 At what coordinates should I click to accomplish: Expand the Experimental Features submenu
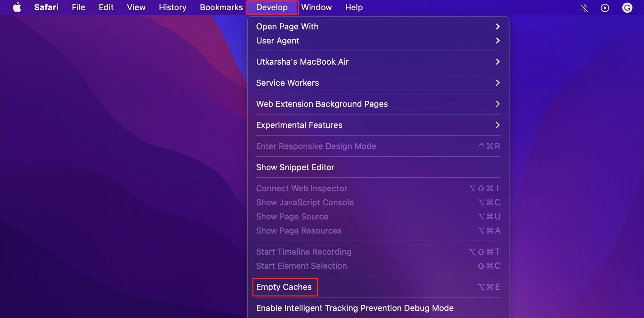[378, 125]
